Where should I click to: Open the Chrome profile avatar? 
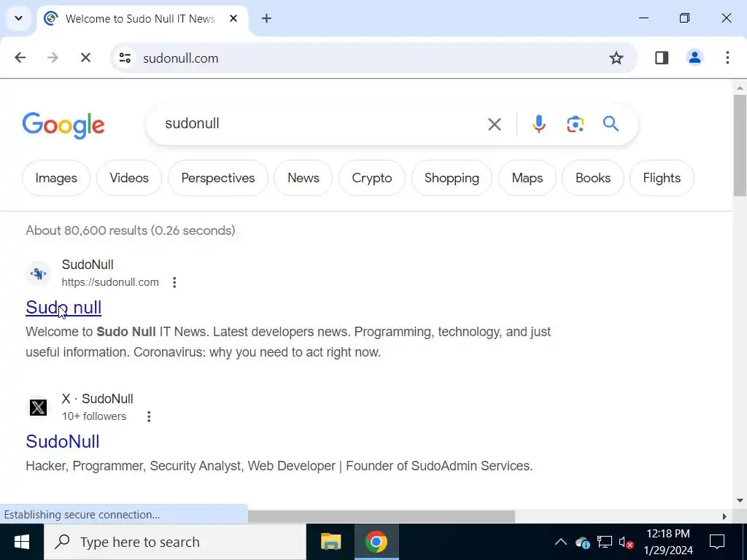point(694,58)
